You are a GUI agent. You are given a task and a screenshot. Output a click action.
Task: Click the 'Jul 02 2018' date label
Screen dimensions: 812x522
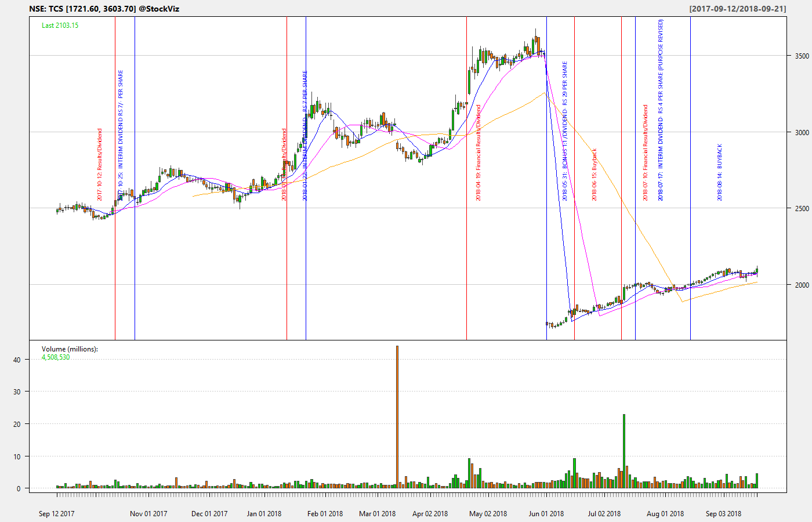pyautogui.click(x=604, y=514)
